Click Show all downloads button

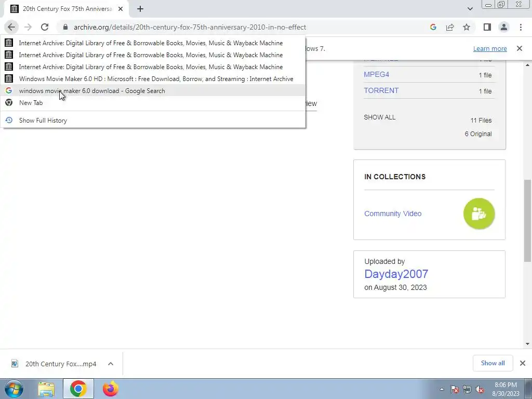[493, 363]
